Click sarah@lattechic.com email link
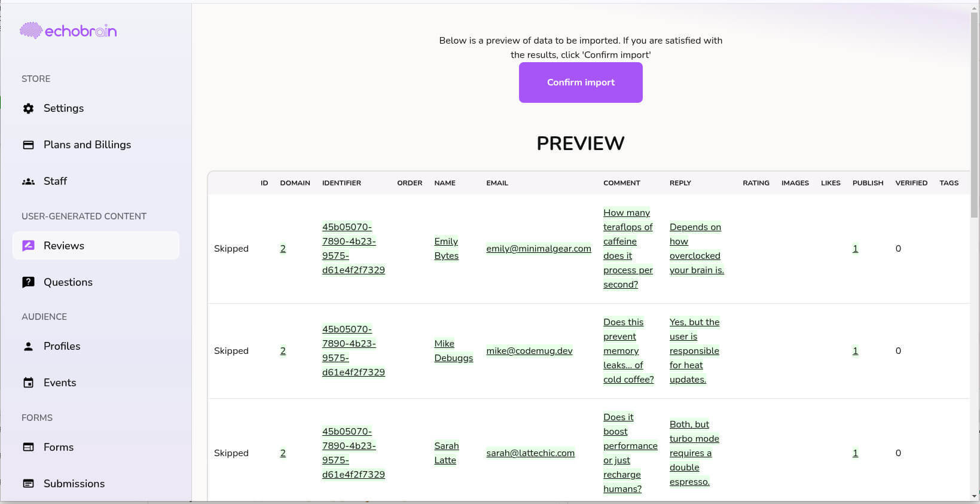The width and height of the screenshot is (980, 504). 530,453
